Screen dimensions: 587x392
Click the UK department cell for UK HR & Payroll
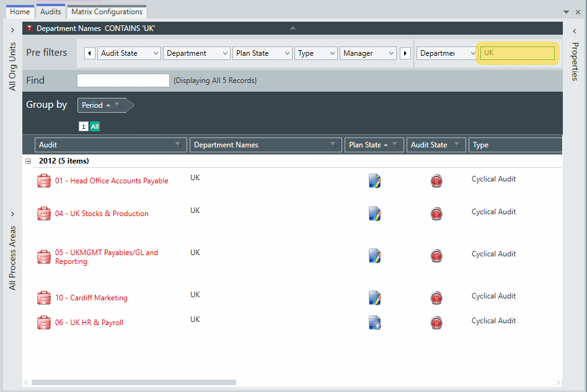click(195, 320)
